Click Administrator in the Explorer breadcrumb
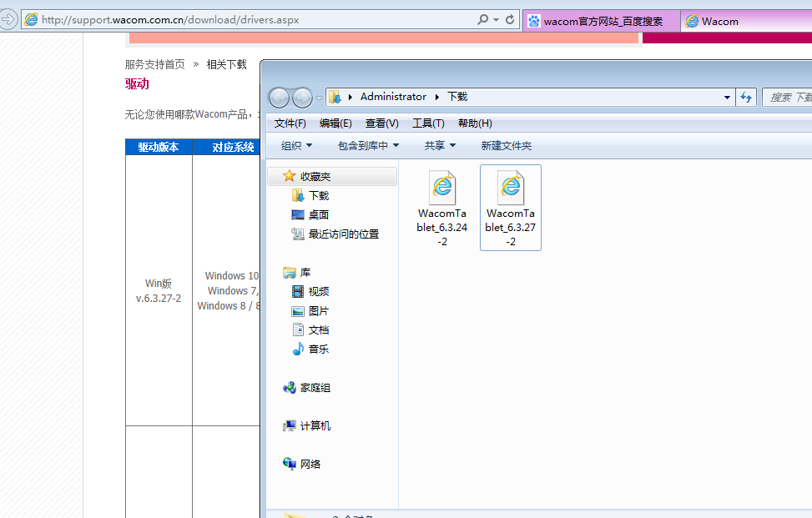Image resolution: width=812 pixels, height=518 pixels. [x=393, y=97]
